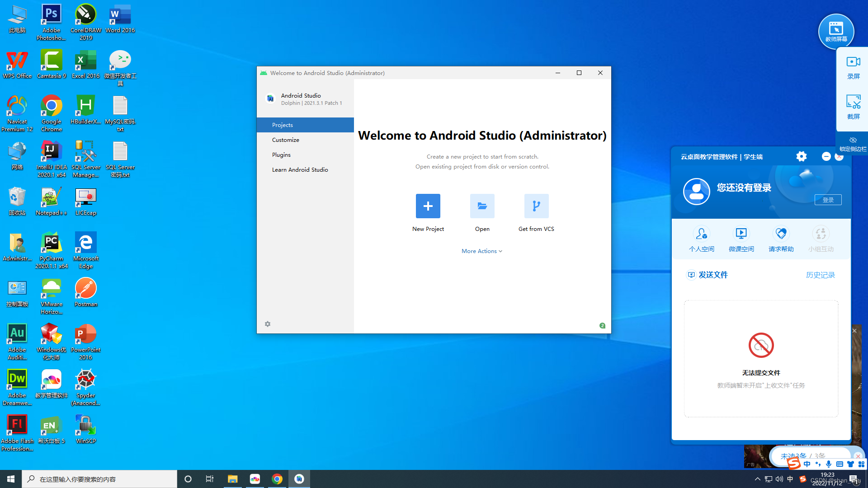Viewport: 868px width, 488px height.
Task: Click the 录屏 screen record icon
Action: click(x=853, y=62)
